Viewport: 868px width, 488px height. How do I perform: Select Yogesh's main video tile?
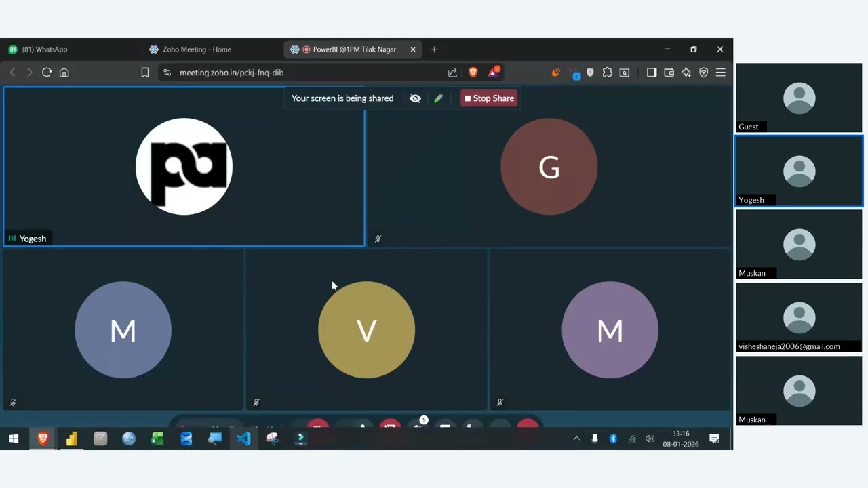click(184, 167)
